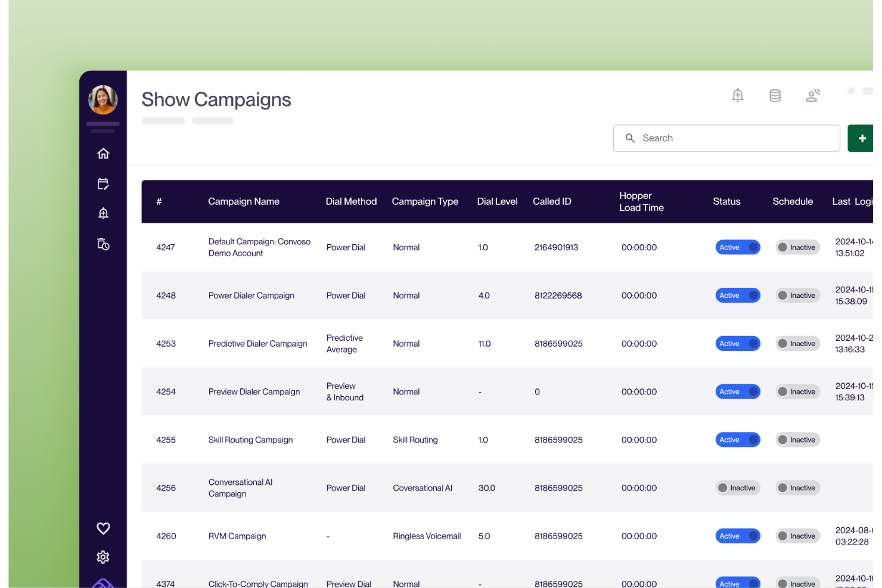Turn off the Active toggle for RVM Campaign
882x588 pixels.
pos(738,536)
